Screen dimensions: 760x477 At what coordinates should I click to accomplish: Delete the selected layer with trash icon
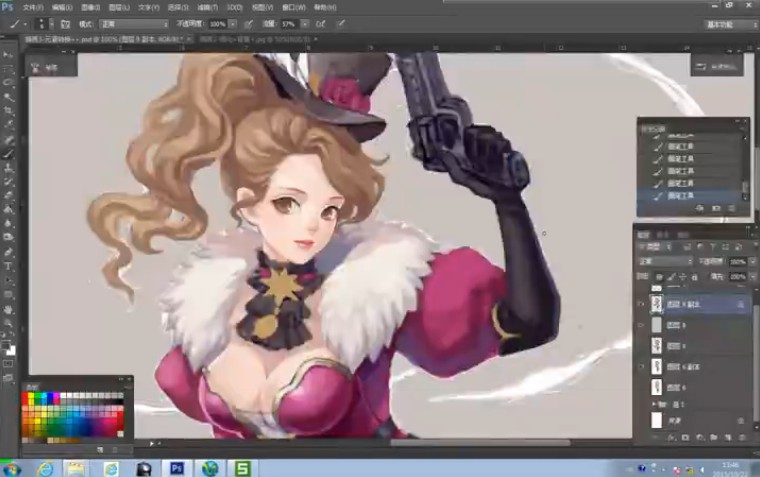[742, 437]
